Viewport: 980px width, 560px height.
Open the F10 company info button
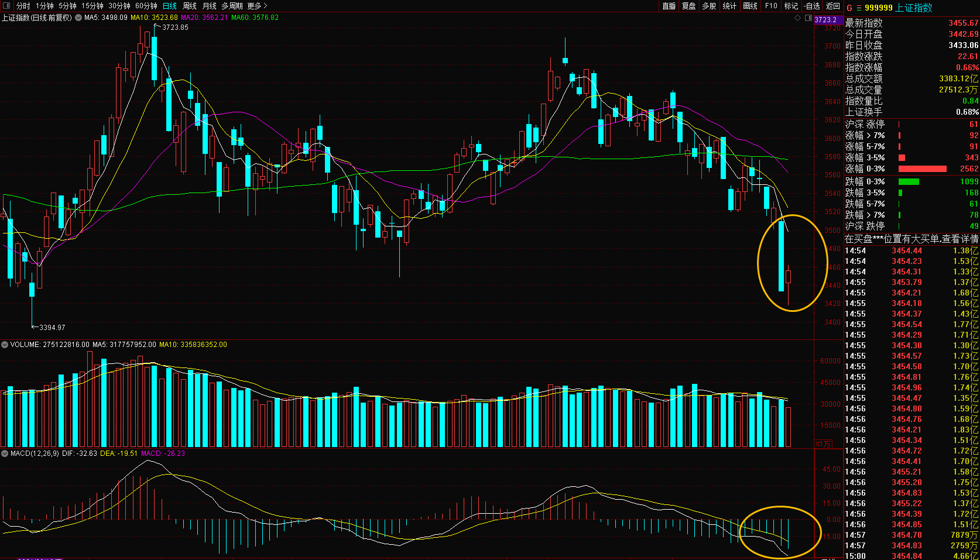coord(771,6)
